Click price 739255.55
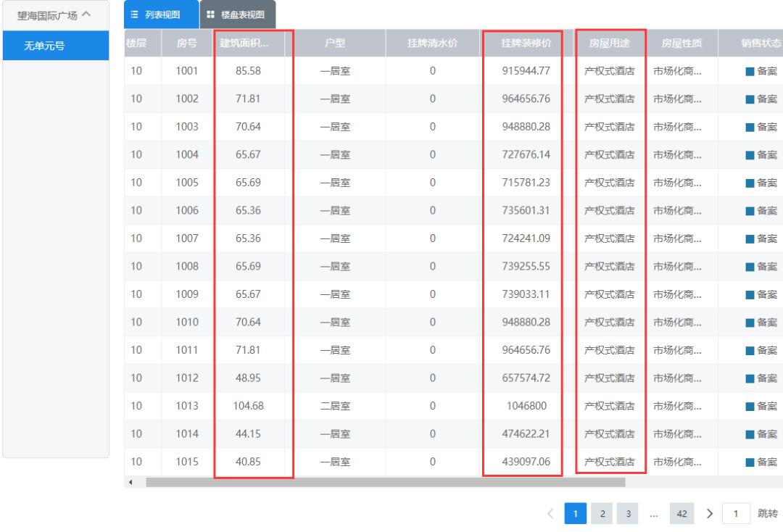This screenshot has height=532, width=783. click(526, 267)
